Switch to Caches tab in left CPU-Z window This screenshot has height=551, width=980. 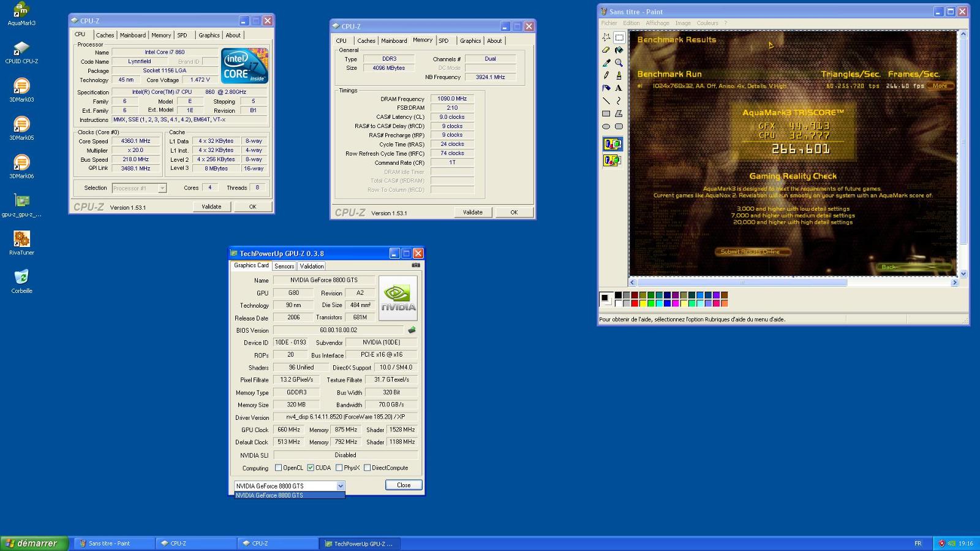tap(105, 35)
